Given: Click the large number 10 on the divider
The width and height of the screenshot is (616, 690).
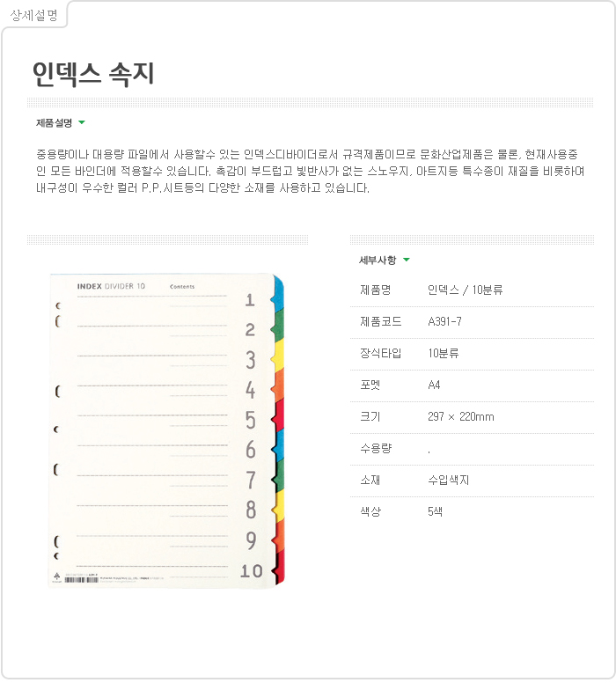Looking at the screenshot, I should [251, 570].
